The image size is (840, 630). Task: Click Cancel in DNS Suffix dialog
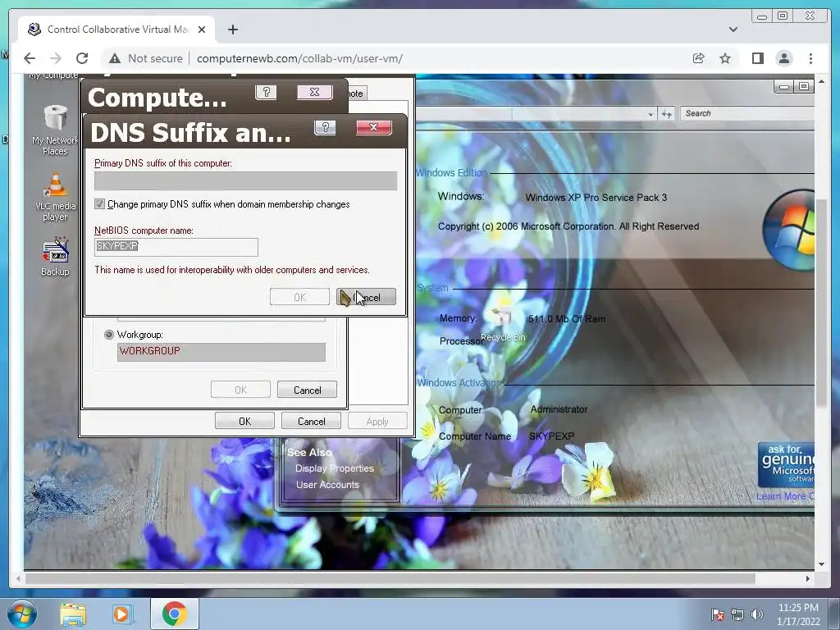tap(366, 297)
